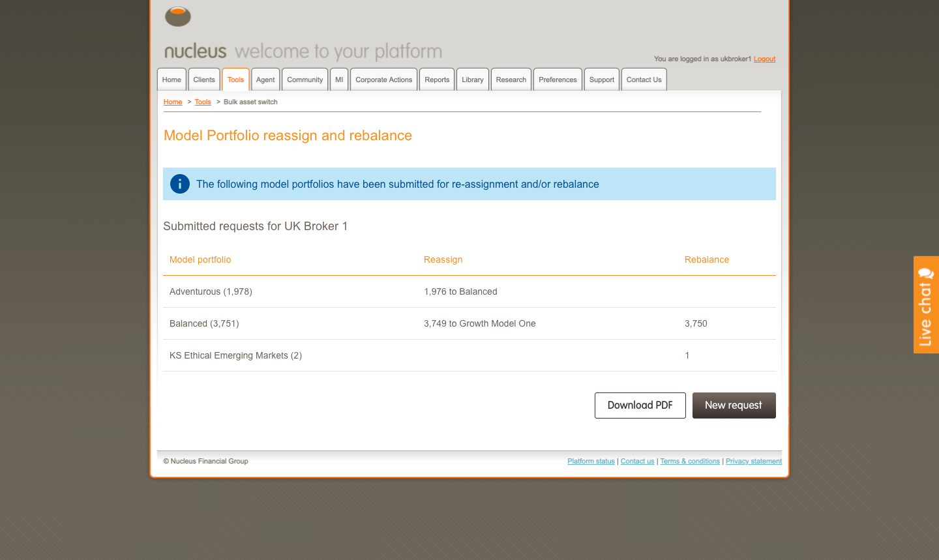The width and height of the screenshot is (939, 560).
Task: Click the Model Portfolio reassign and rebalance title
Action: pos(288,136)
